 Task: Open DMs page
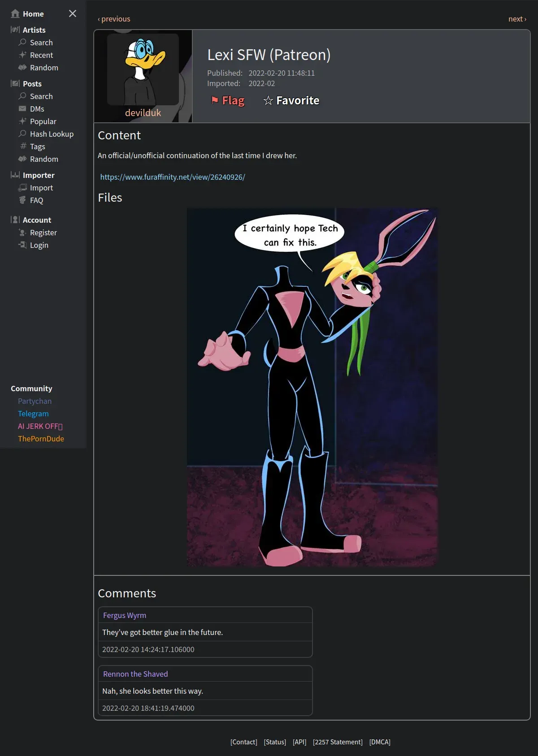pos(37,109)
